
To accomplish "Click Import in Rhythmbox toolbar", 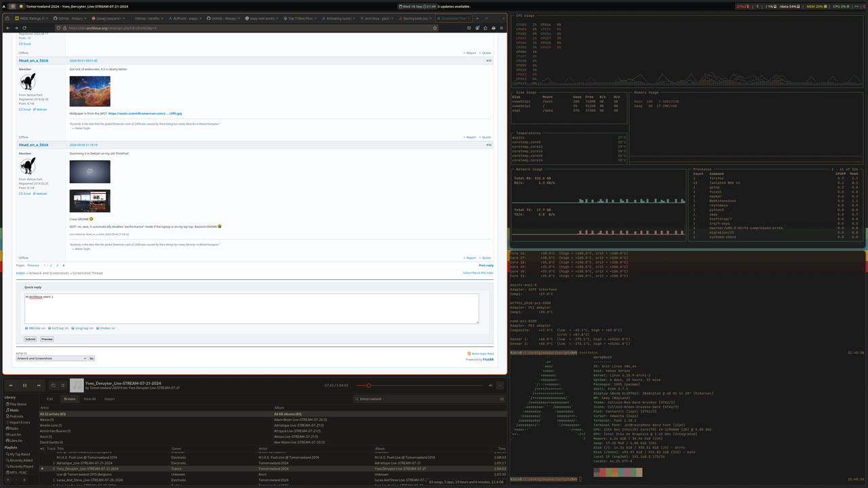I will coord(109,399).
